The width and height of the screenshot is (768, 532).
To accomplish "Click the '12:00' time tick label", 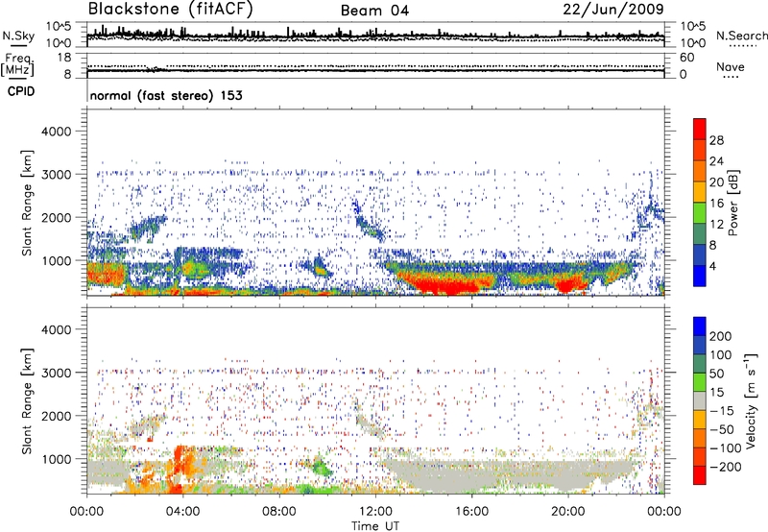I will click(375, 512).
